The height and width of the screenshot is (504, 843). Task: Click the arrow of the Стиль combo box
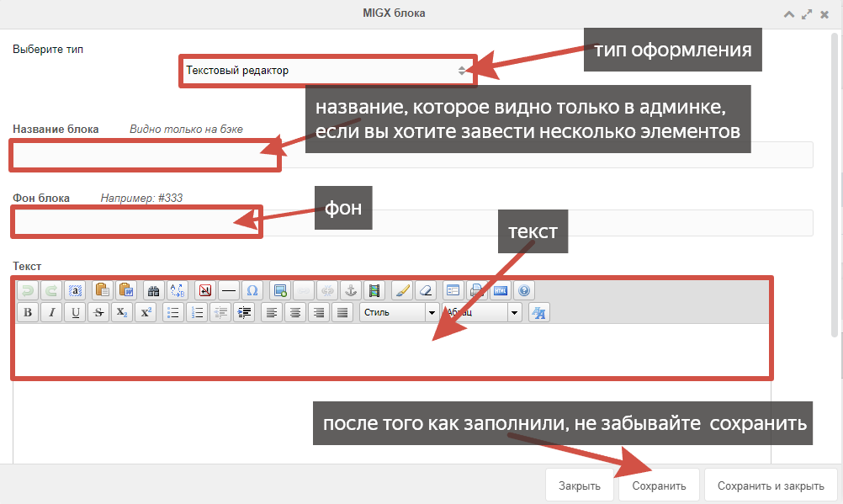coord(432,312)
